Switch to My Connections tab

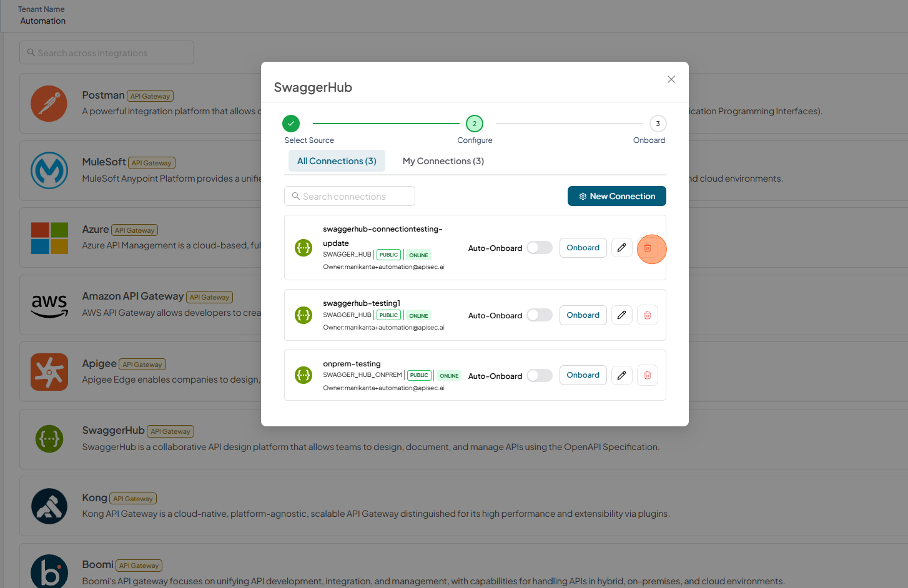443,161
